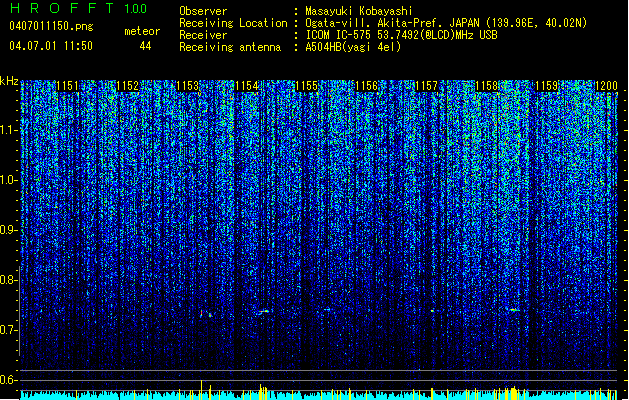The width and height of the screenshot is (629, 400).
Task: Click the ICOM IC-575 receiver text
Action: pyautogui.click(x=401, y=35)
